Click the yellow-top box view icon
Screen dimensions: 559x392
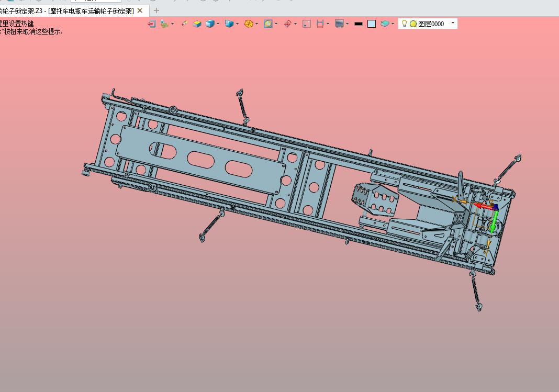(197, 24)
